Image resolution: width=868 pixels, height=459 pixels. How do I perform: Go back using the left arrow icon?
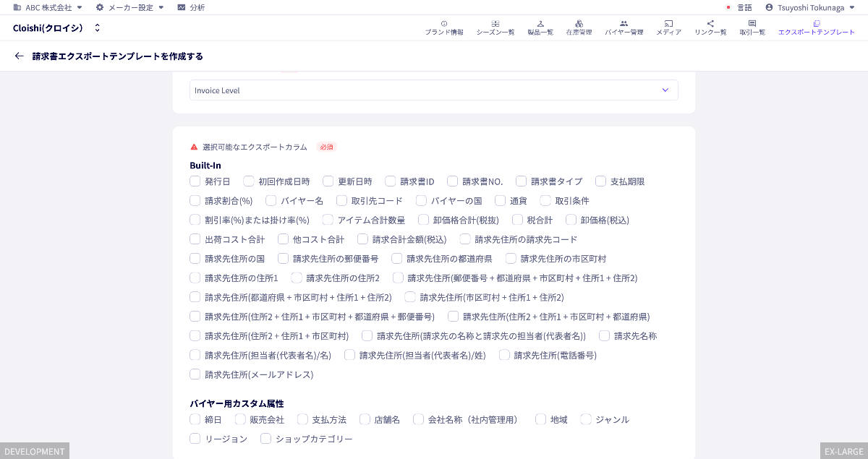(x=19, y=56)
